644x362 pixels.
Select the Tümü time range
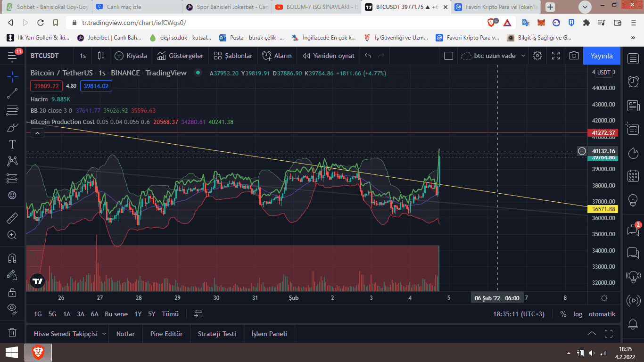pyautogui.click(x=170, y=314)
